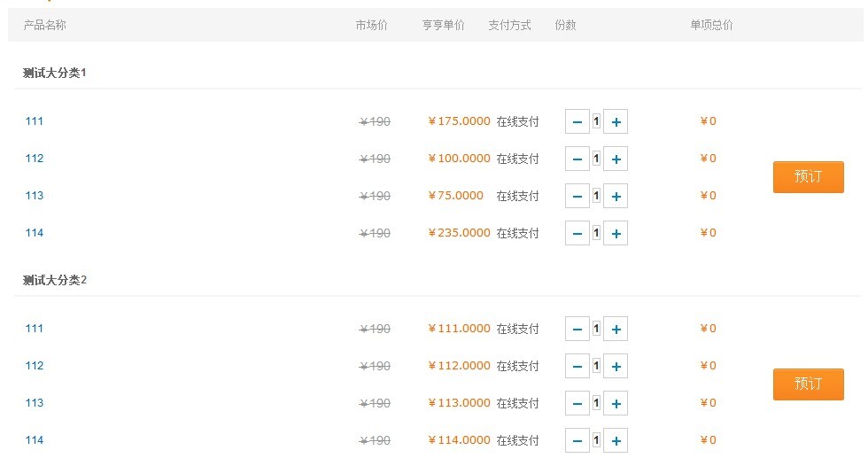The image size is (868, 458).
Task: Click minus button on ¥75.0000 row
Action: click(x=577, y=196)
